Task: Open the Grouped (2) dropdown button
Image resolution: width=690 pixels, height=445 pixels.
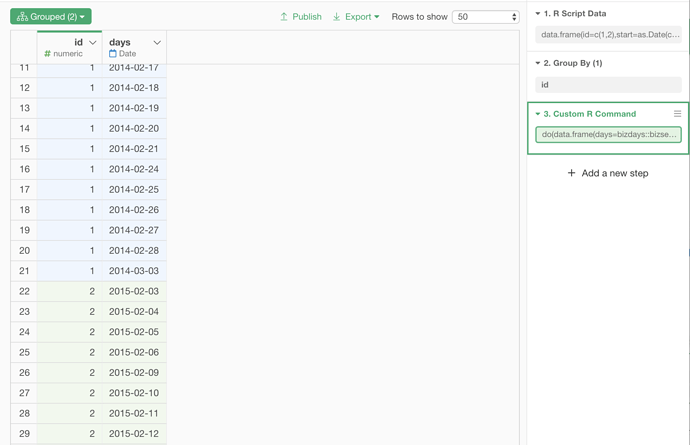Action: point(51,17)
